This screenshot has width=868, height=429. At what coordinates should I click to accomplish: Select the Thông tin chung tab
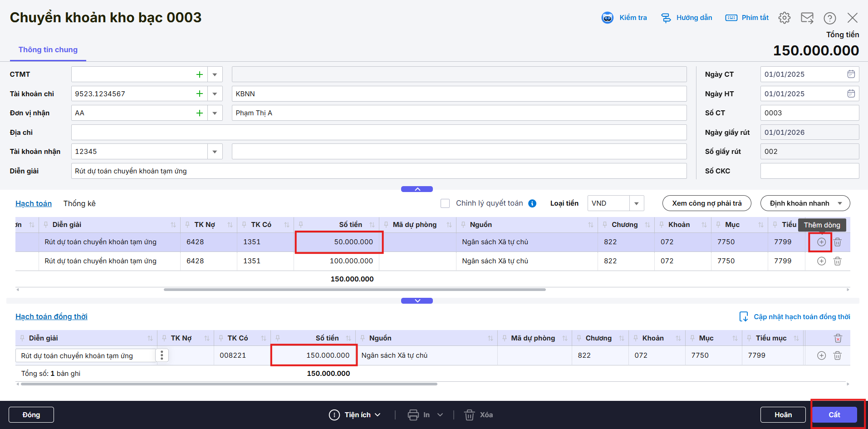(48, 49)
